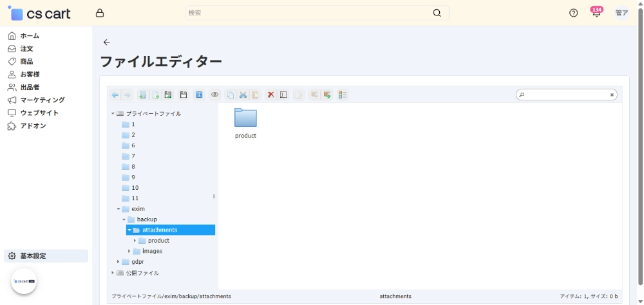The image size is (644, 305).
Task: Click the upload files toolbar icon
Action: click(167, 95)
